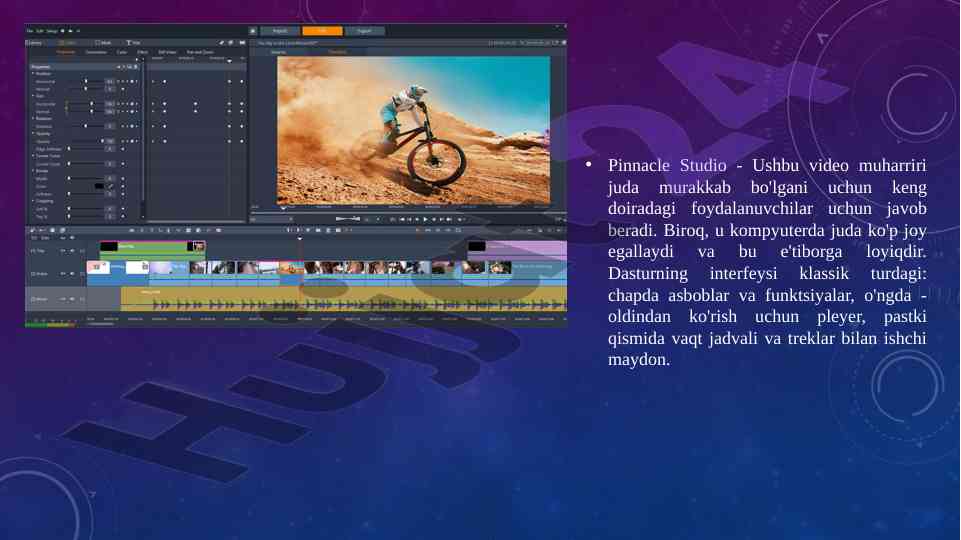Viewport: 961px width, 540px height.
Task: Jump to the start in the player
Action: [401, 219]
